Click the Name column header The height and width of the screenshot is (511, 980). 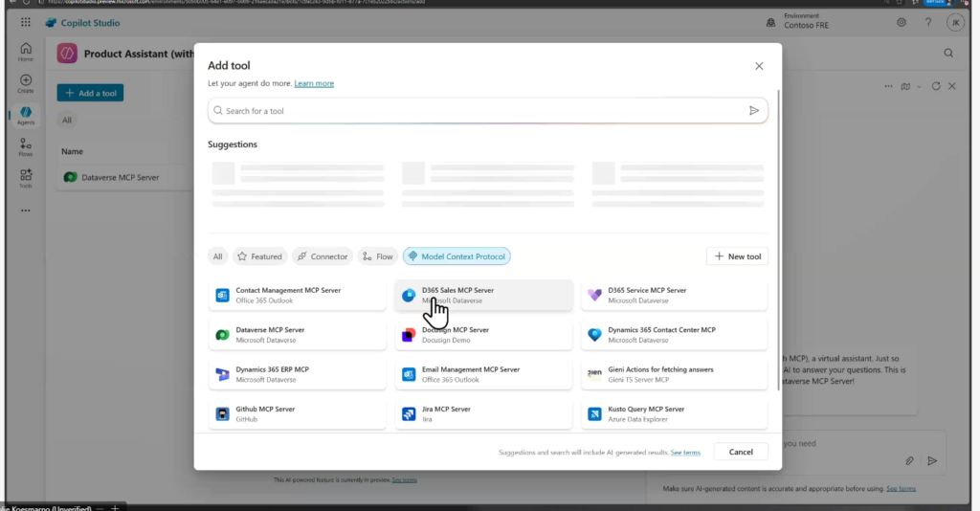[x=72, y=151]
